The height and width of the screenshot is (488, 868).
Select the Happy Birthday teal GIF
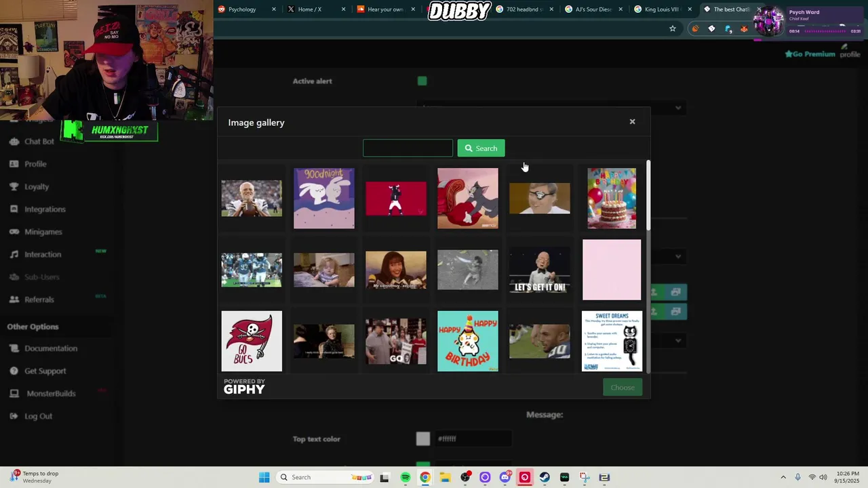(468, 341)
